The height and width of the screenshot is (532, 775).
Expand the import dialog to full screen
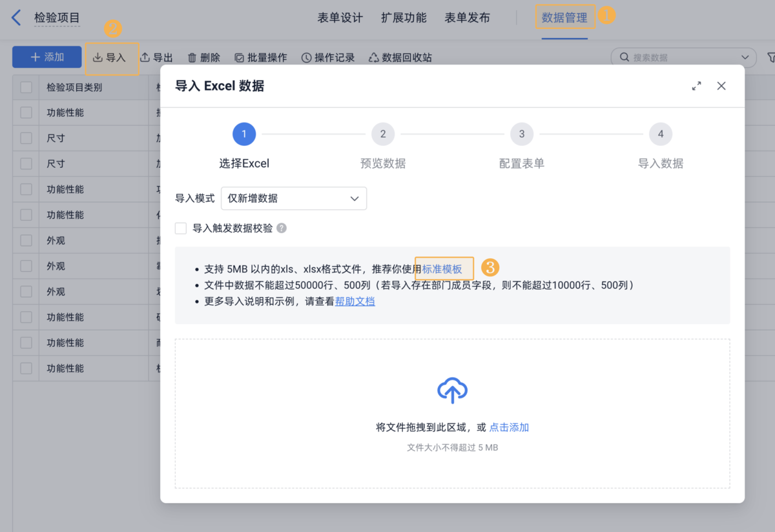696,86
